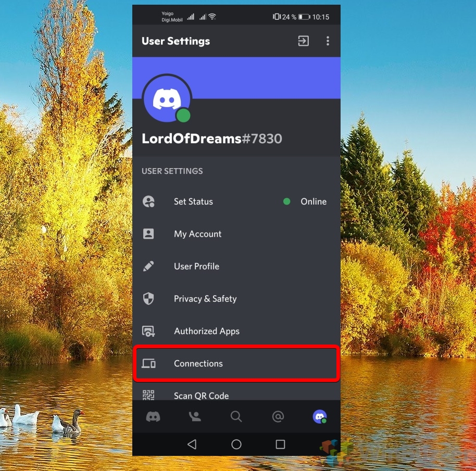Tap the Authorized Apps icon
This screenshot has height=471, width=476.
tap(148, 331)
